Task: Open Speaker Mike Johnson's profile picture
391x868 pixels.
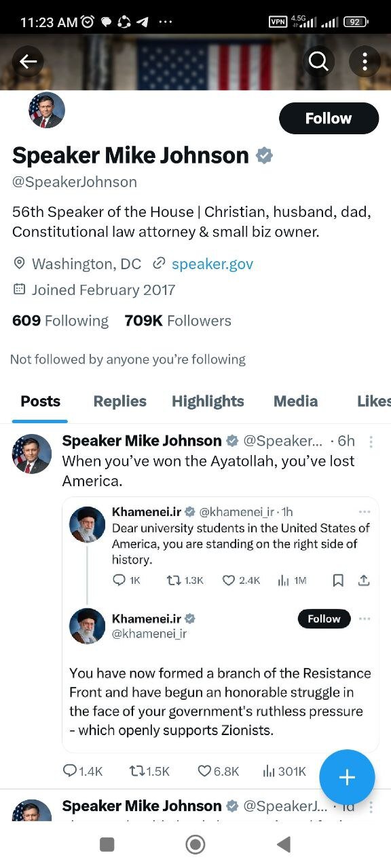Action: (x=46, y=110)
